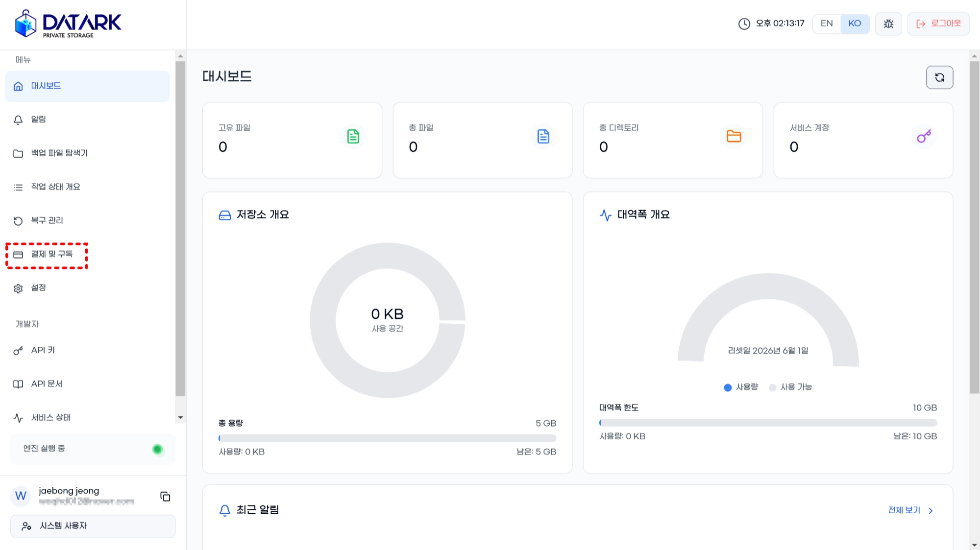Click the clock icon in the header

tap(744, 24)
